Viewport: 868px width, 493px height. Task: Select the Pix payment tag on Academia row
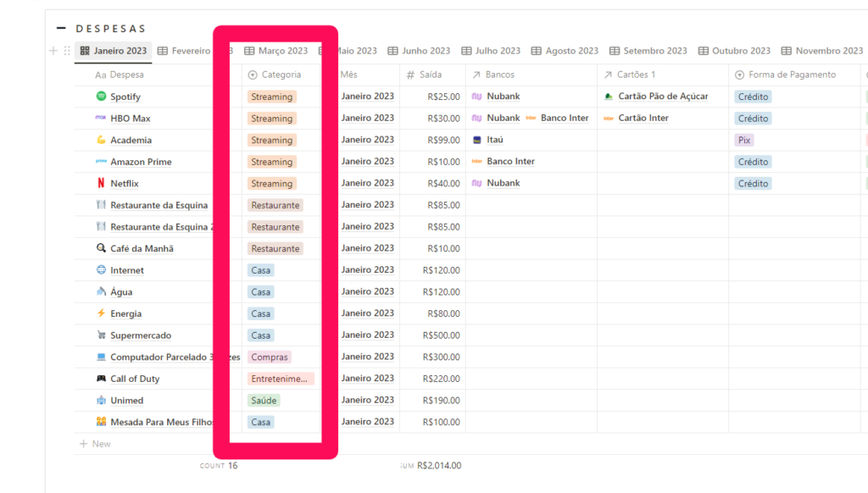[743, 139]
